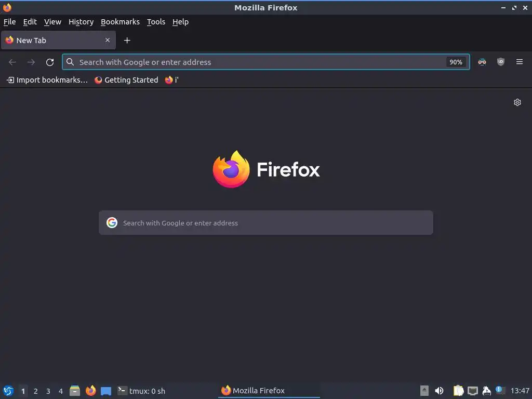532x399 pixels.
Task: Open the Bookmarks menu
Action: coord(120,22)
